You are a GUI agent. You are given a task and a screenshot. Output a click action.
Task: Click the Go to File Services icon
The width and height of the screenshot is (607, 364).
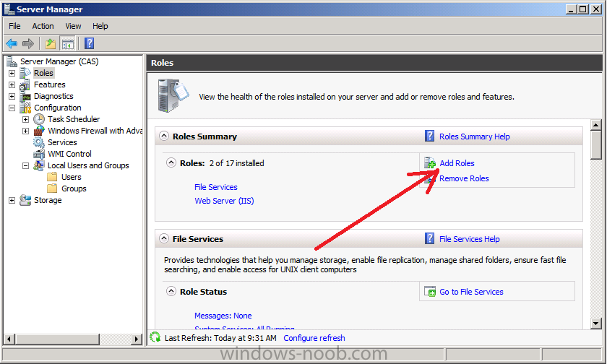tap(430, 291)
